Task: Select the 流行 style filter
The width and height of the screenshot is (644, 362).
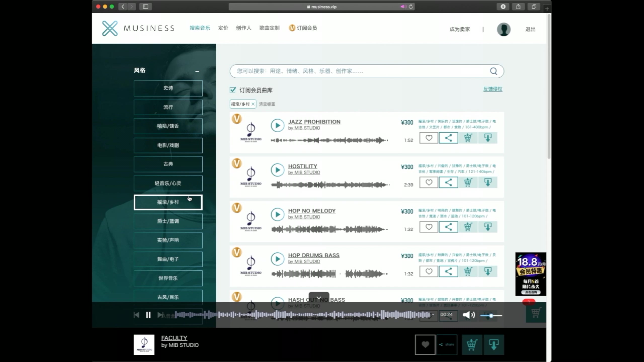Action: click(x=168, y=107)
